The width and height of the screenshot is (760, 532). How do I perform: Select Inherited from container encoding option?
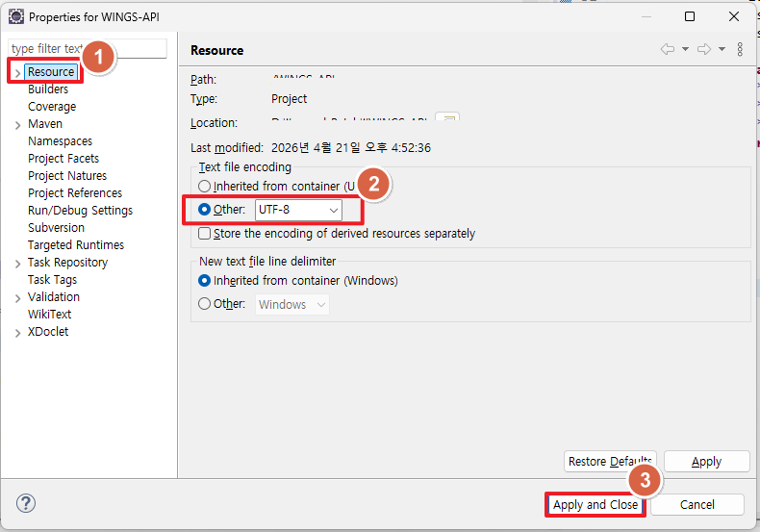pos(204,187)
